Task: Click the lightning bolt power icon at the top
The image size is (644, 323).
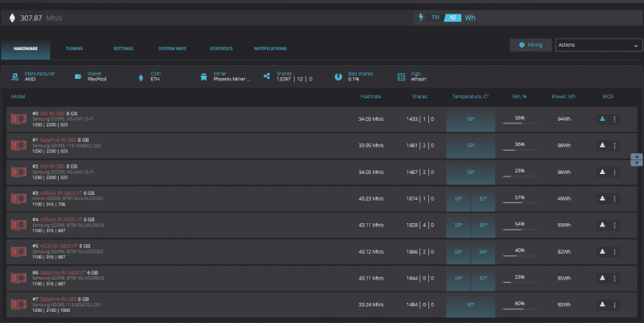Action: pyautogui.click(x=420, y=17)
